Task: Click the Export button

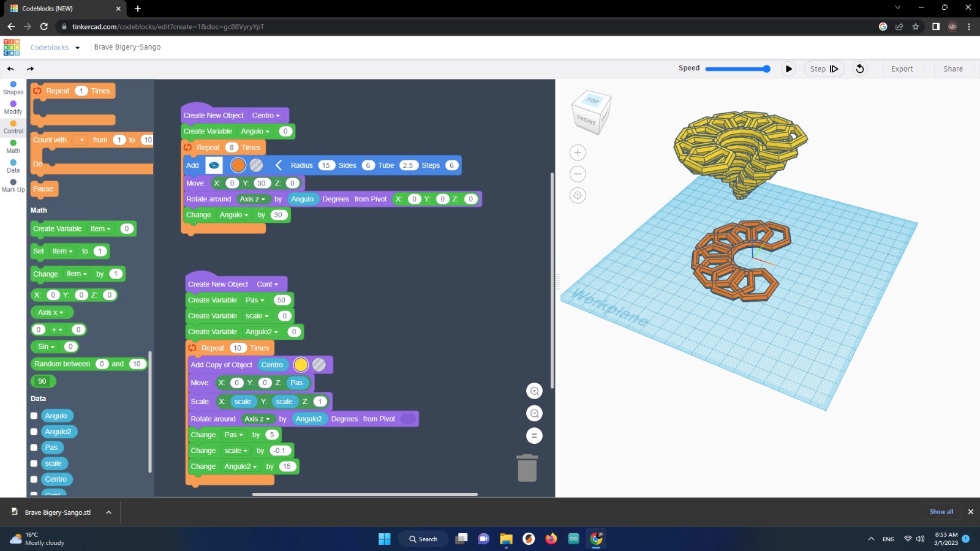Action: [x=902, y=69]
